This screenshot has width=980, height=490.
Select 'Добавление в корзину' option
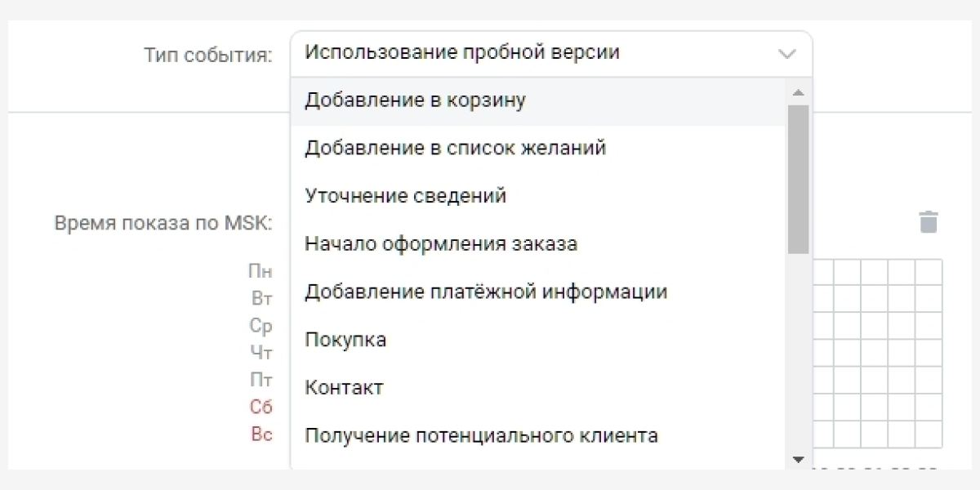tap(415, 100)
